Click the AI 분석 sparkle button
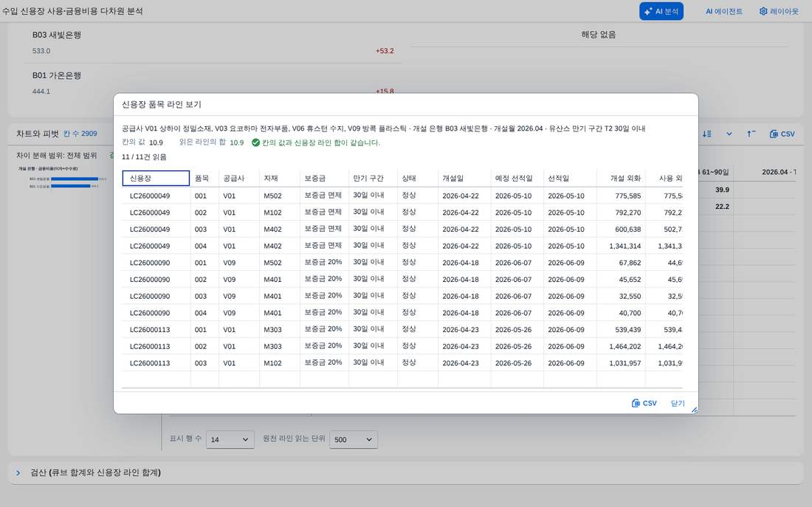812x507 pixels. click(661, 11)
